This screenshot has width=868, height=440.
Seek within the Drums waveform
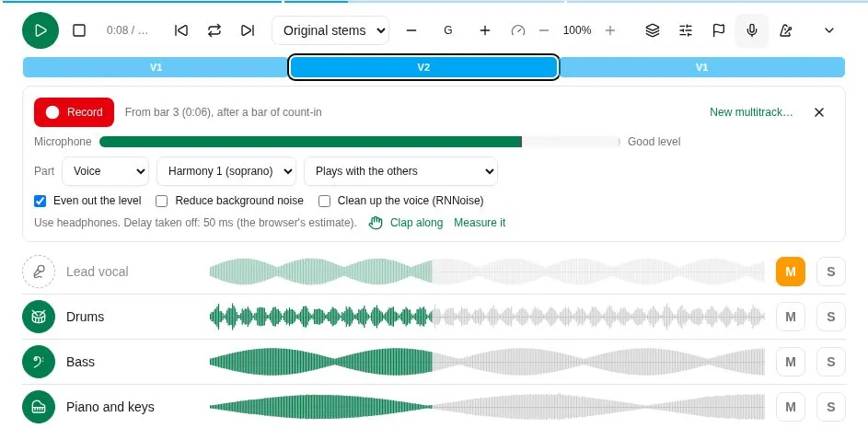(487, 317)
